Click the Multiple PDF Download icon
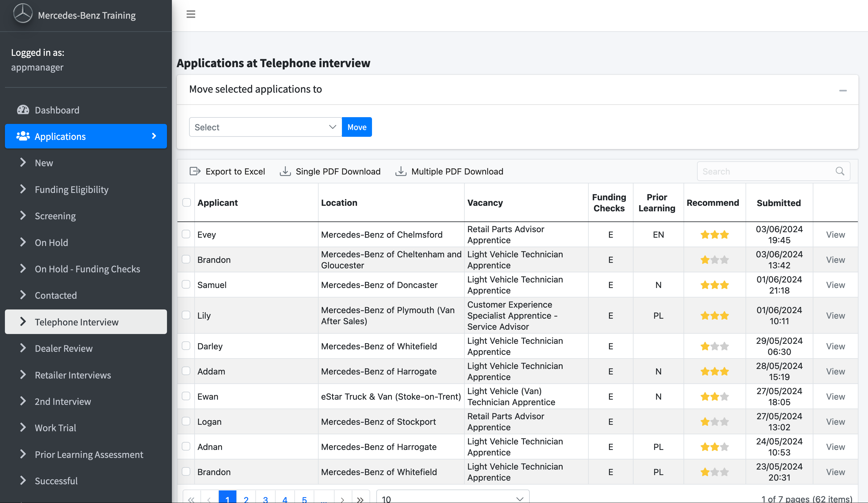The image size is (868, 503). pyautogui.click(x=401, y=171)
